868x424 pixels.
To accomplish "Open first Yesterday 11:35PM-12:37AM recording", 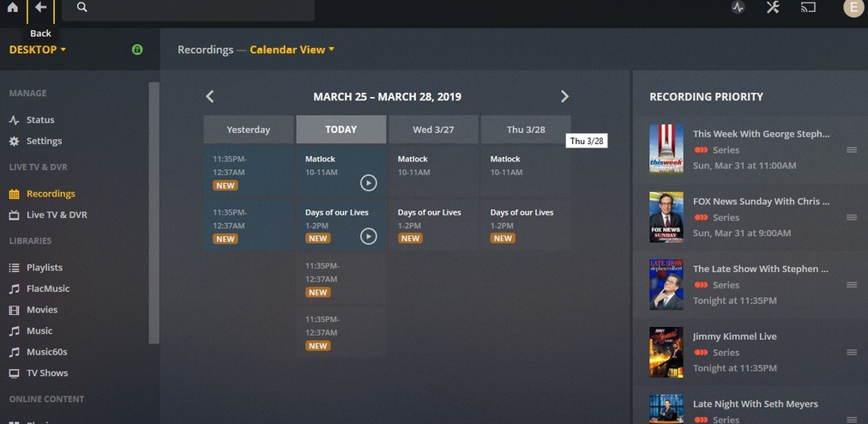I will (x=249, y=172).
